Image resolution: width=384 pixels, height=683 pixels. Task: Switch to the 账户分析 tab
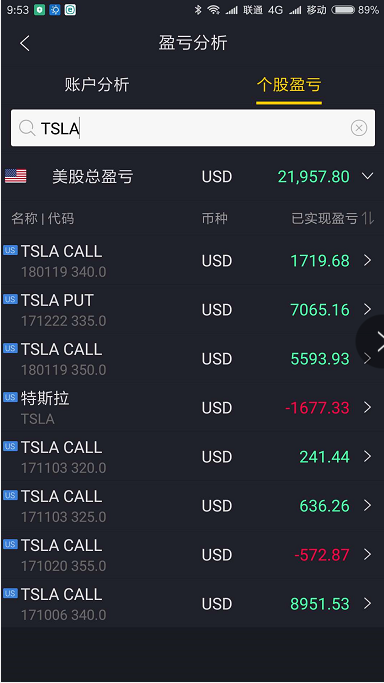coord(97,85)
